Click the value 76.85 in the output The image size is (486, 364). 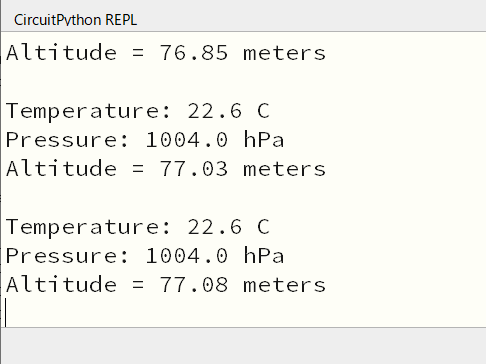(194, 53)
